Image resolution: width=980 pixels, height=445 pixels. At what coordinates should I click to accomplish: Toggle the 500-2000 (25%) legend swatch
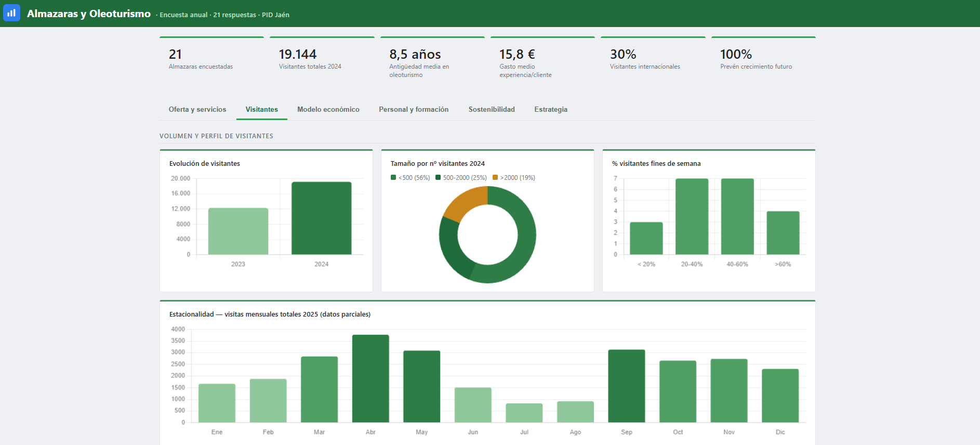pyautogui.click(x=438, y=177)
